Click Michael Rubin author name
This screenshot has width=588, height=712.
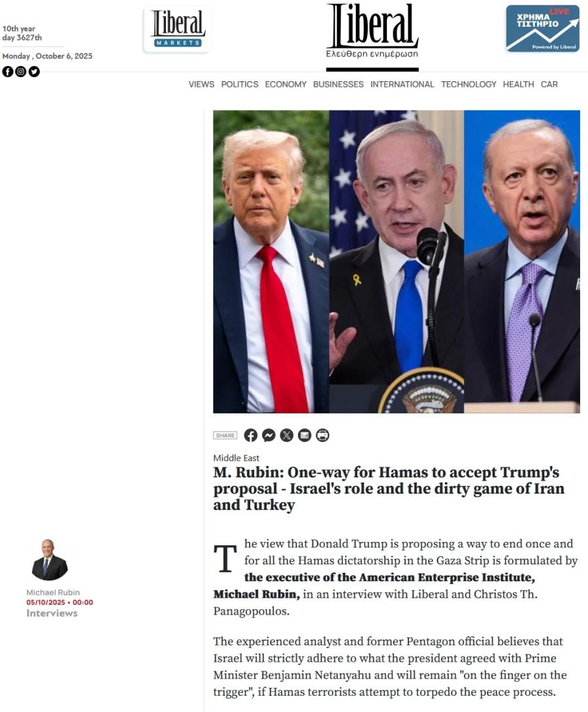(53, 592)
